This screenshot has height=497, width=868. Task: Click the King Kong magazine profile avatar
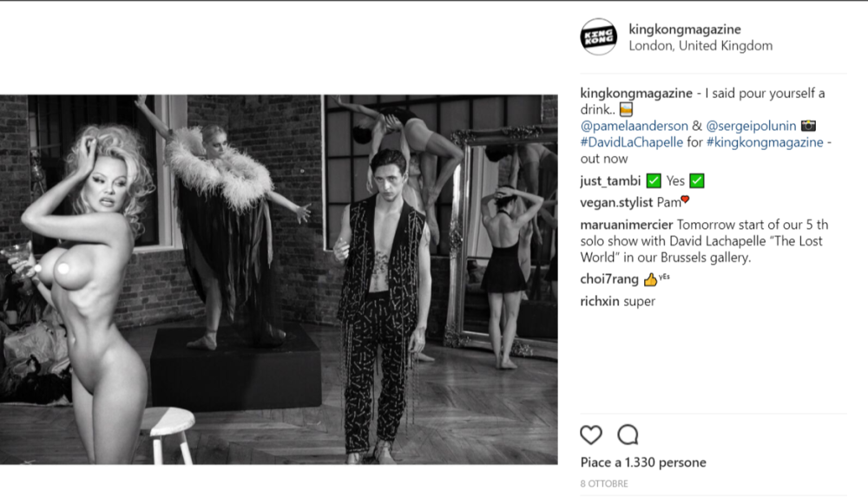598,37
